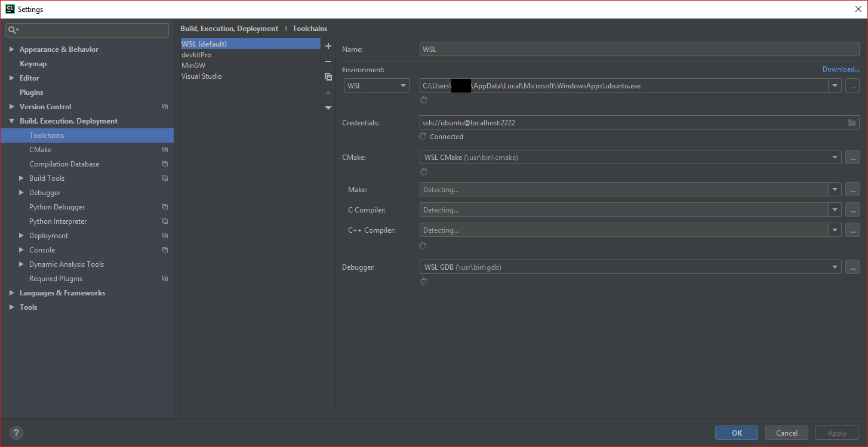Select Keymap settings page
The width and height of the screenshot is (868, 447).
pyautogui.click(x=33, y=64)
